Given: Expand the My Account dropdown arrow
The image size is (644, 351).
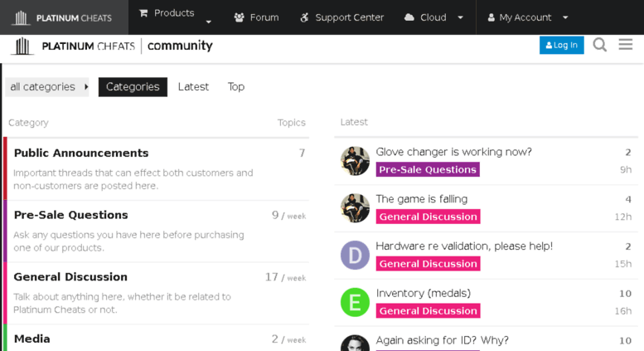Looking at the screenshot, I should [x=565, y=17].
